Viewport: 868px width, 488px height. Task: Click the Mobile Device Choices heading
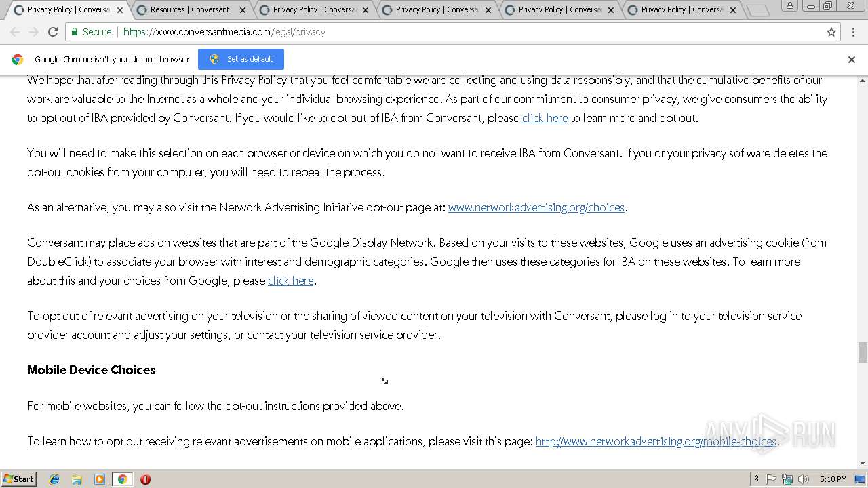[92, 370]
